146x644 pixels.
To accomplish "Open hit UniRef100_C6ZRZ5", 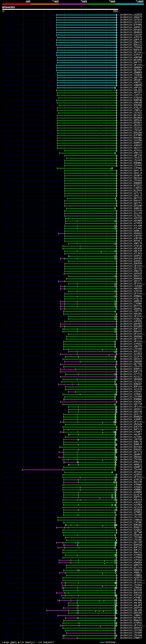I will pos(131,15).
